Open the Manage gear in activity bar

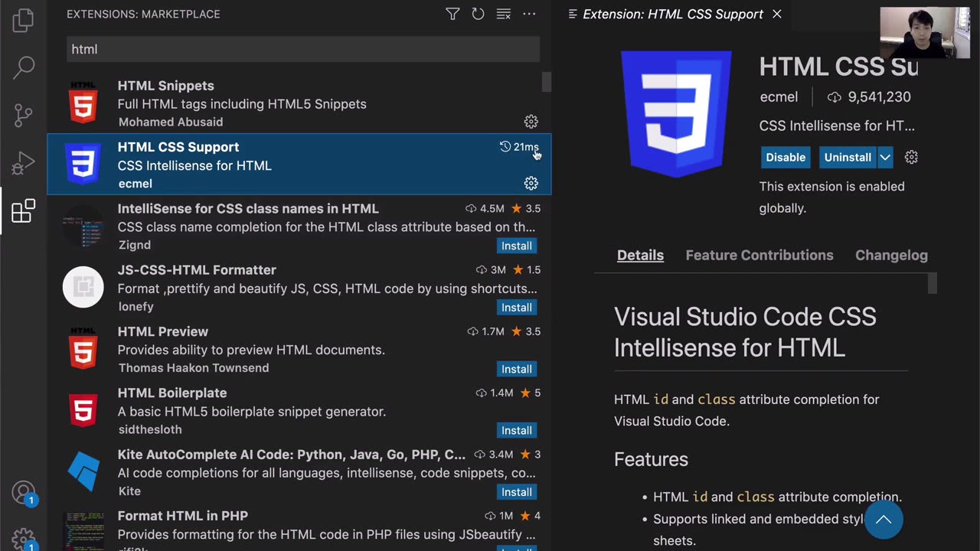[x=24, y=539]
